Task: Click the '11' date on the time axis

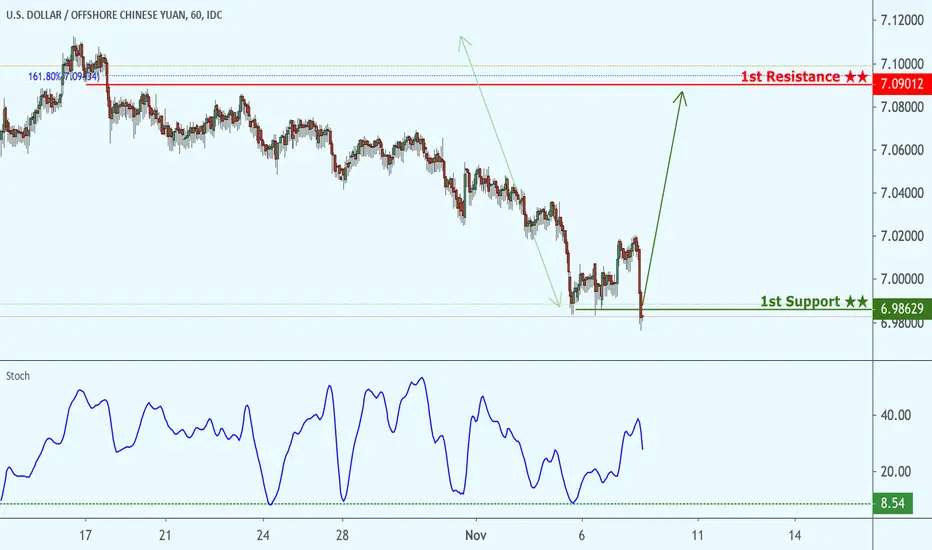Action: click(697, 535)
